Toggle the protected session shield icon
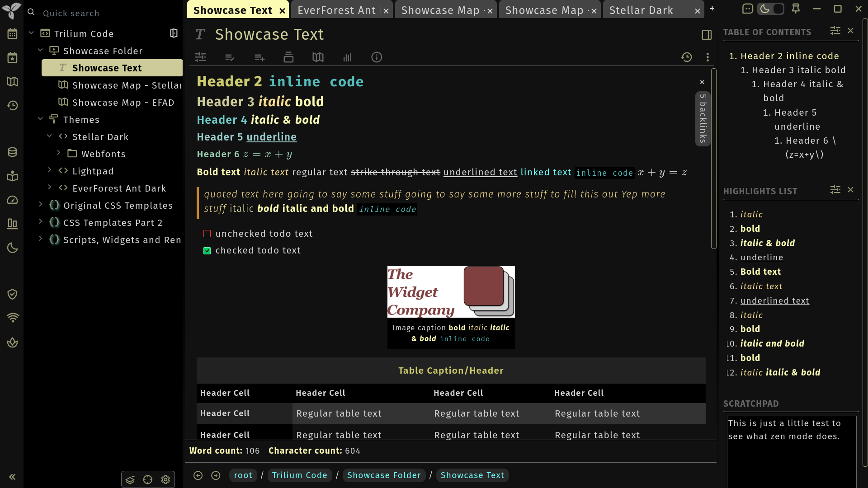This screenshot has width=868, height=488. (x=12, y=294)
